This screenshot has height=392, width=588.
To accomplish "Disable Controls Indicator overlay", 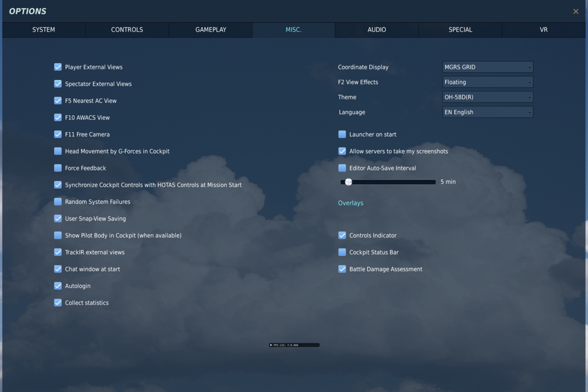I will (342, 235).
